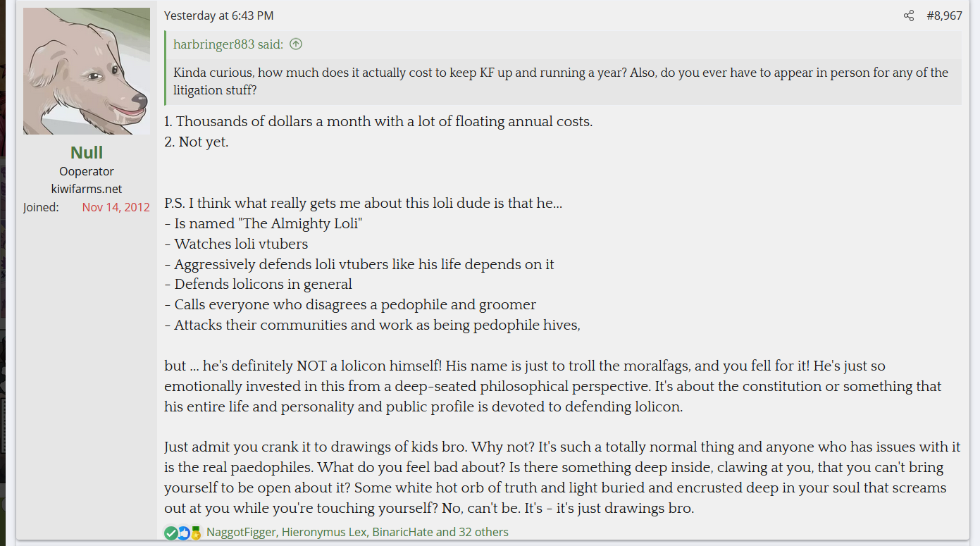Click the green checkmark reaction icon
Screen dimensions: 980x546
[x=170, y=533]
